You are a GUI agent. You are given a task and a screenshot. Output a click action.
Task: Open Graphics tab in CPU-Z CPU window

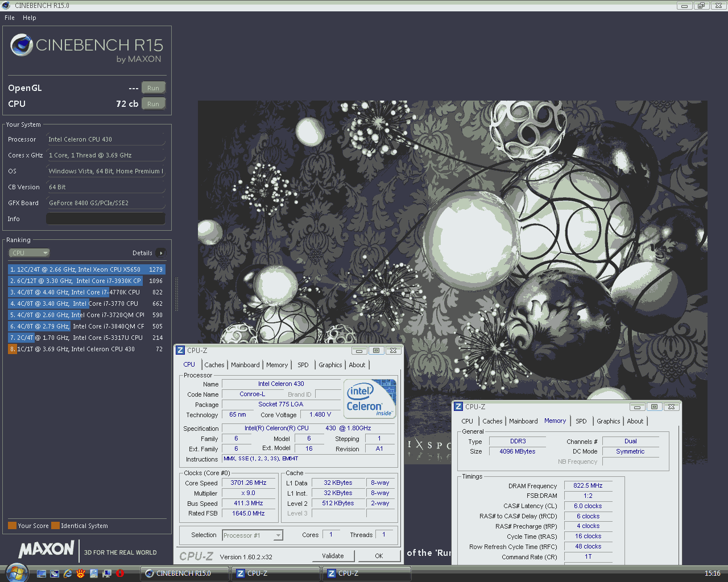tap(330, 365)
